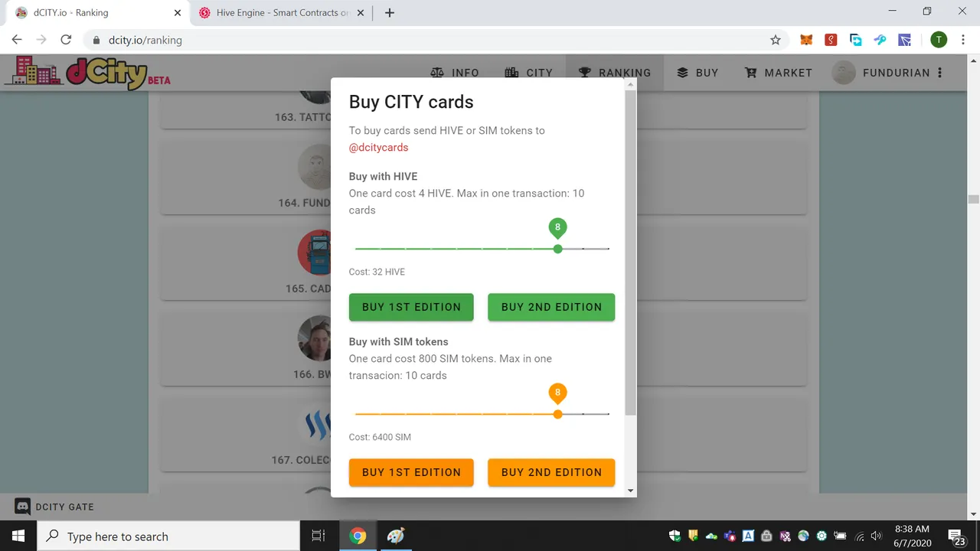Click the dialog scrollbar down arrow
Image resolution: width=980 pixels, height=551 pixels.
click(x=630, y=491)
